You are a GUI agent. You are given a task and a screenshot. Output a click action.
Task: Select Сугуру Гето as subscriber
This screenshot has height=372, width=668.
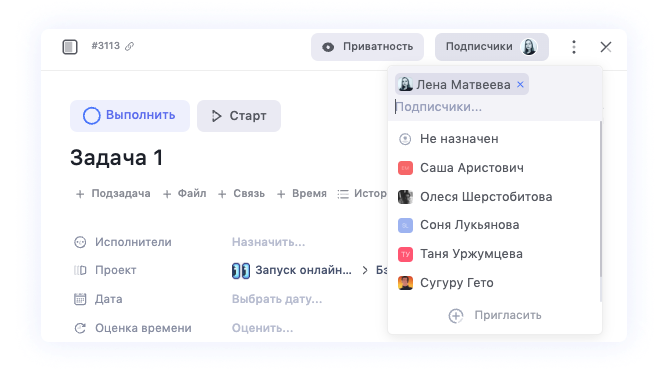click(494, 283)
